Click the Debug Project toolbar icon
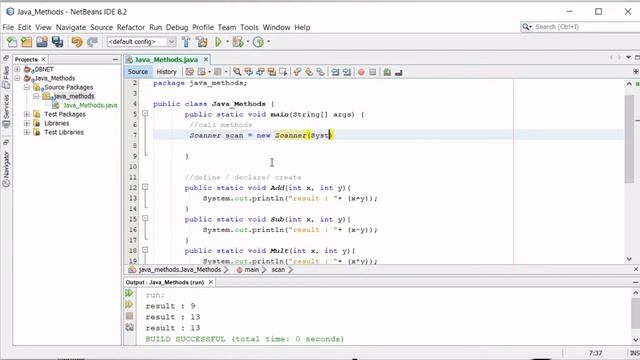The height and width of the screenshot is (360, 640). [x=238, y=42]
